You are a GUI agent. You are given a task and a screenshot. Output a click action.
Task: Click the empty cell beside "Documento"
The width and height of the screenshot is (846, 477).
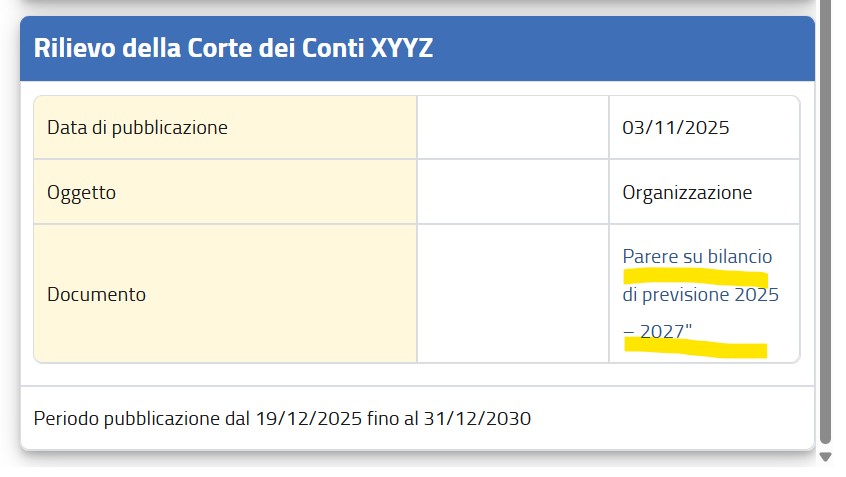coord(512,294)
